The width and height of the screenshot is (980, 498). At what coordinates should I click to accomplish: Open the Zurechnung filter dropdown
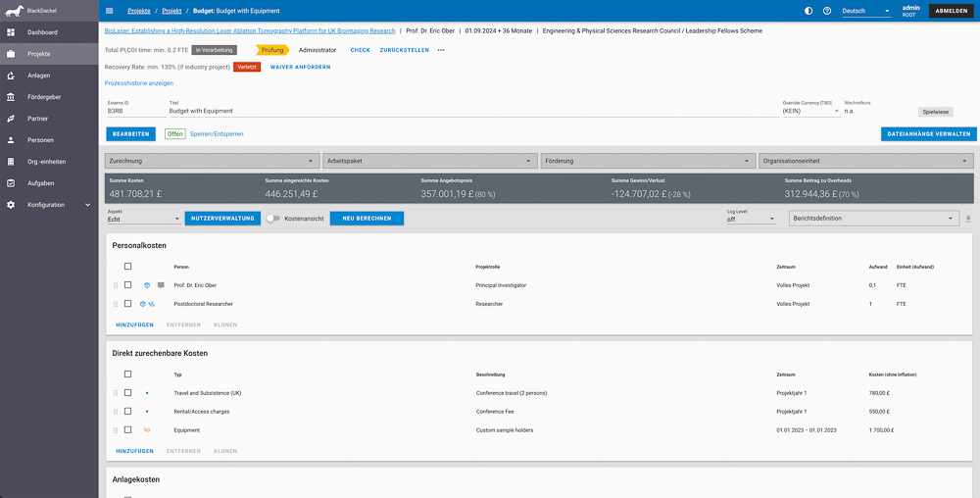(x=212, y=161)
